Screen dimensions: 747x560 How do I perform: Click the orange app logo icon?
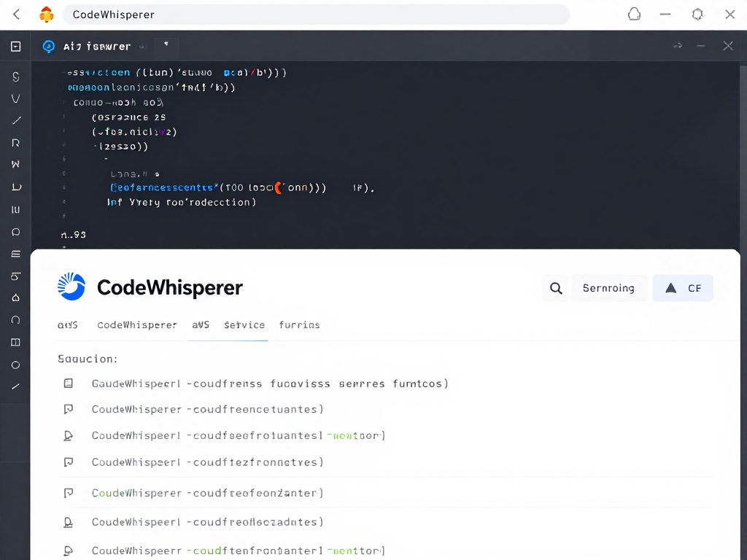(46, 15)
